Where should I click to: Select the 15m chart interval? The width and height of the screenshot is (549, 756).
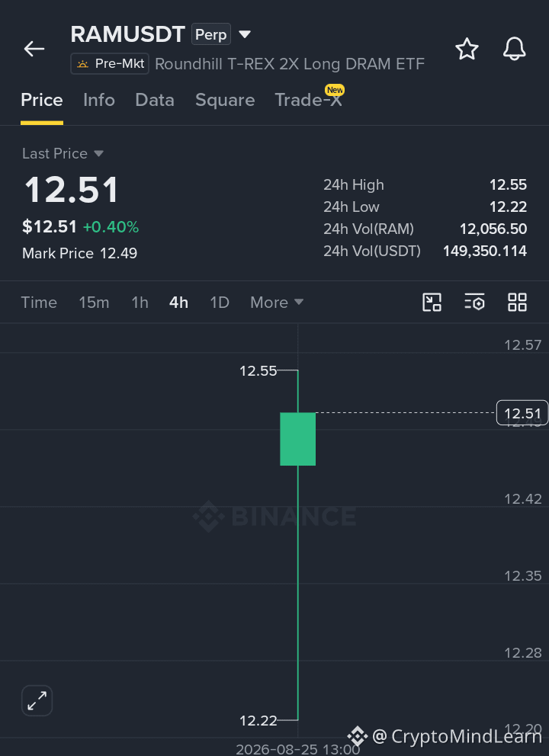click(94, 303)
